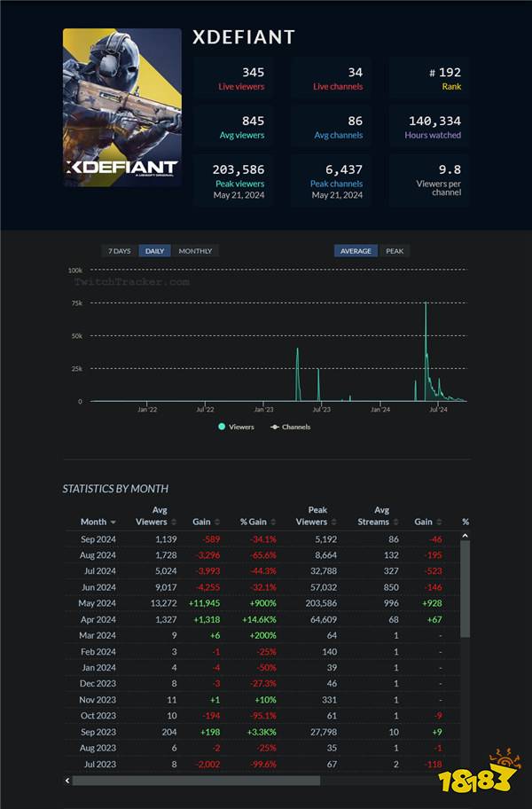This screenshot has width=532, height=809.
Task: Click the Oct 2023 month row
Action: pyautogui.click(x=262, y=716)
